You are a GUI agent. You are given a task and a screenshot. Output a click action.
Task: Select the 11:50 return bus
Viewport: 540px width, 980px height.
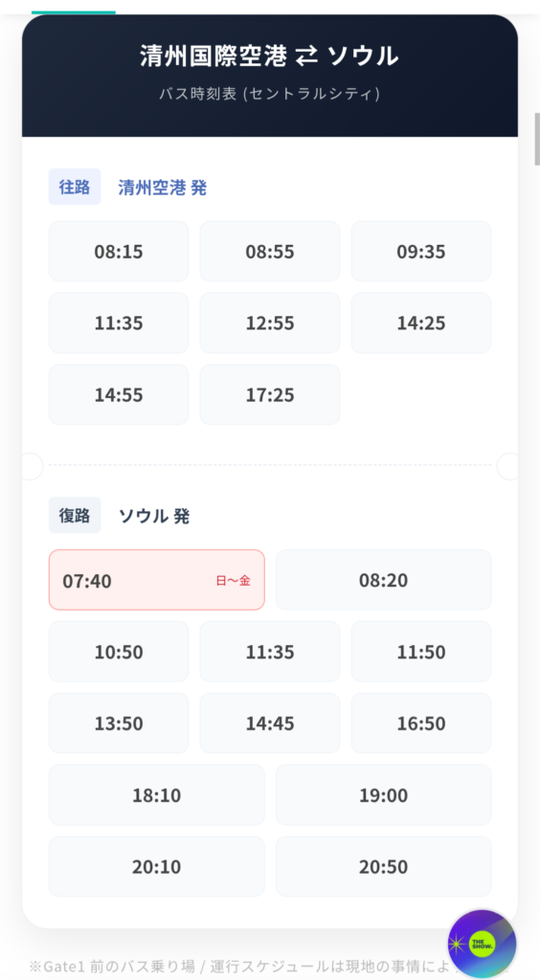[x=421, y=652]
